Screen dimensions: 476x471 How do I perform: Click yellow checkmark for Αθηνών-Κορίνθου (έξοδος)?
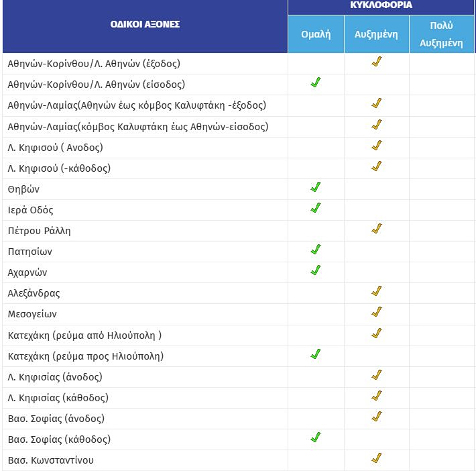click(x=377, y=62)
